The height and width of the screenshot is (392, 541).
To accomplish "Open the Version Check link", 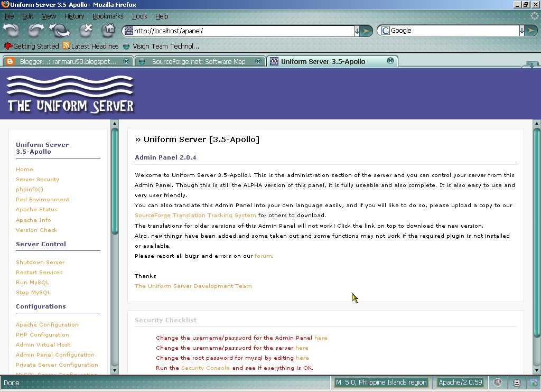I will [x=36, y=230].
